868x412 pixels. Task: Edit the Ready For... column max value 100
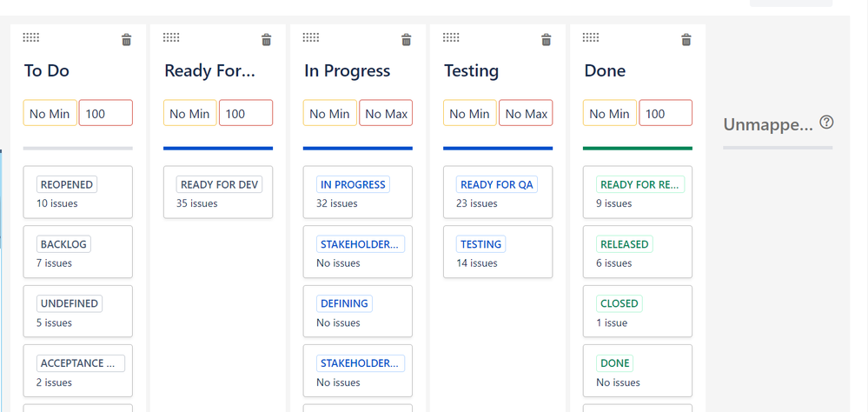coord(246,113)
